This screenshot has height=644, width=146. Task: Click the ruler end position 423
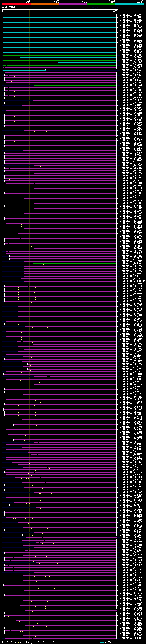pos(115,11)
